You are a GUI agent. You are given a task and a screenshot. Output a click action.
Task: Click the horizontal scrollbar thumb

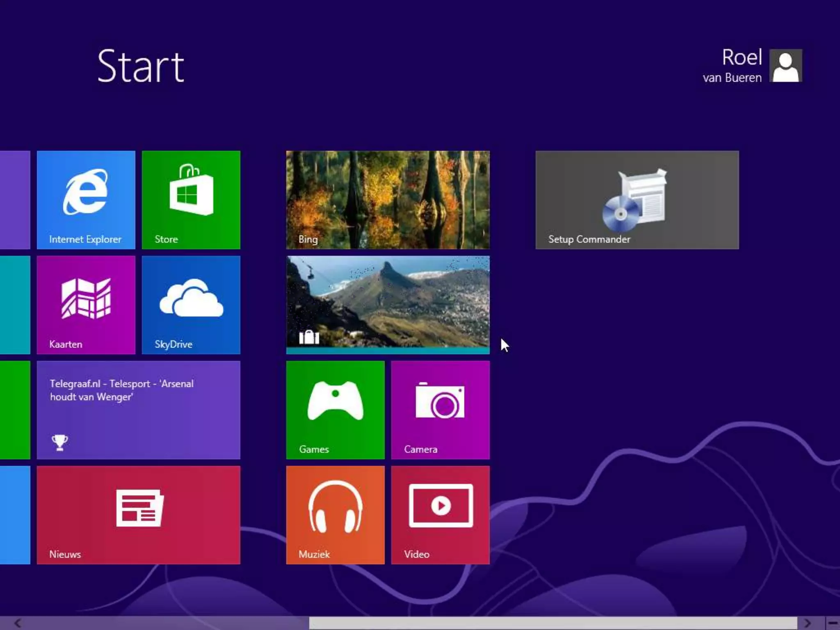coord(553,623)
